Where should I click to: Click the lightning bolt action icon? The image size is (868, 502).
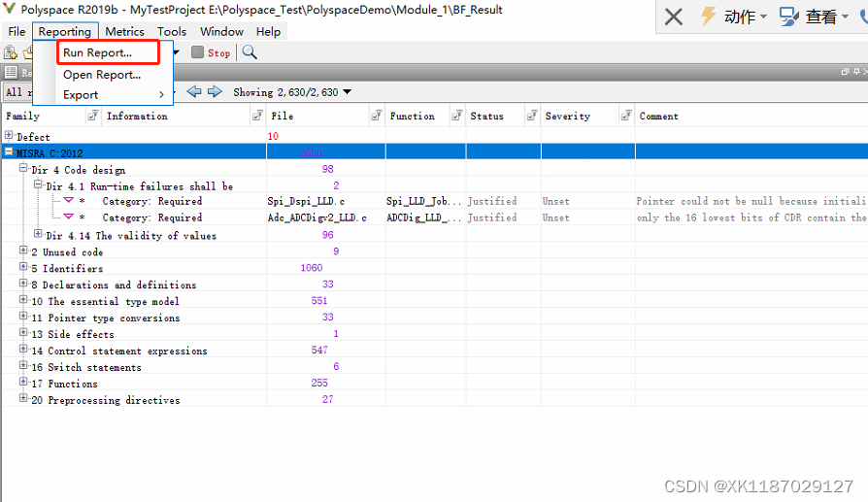click(708, 17)
